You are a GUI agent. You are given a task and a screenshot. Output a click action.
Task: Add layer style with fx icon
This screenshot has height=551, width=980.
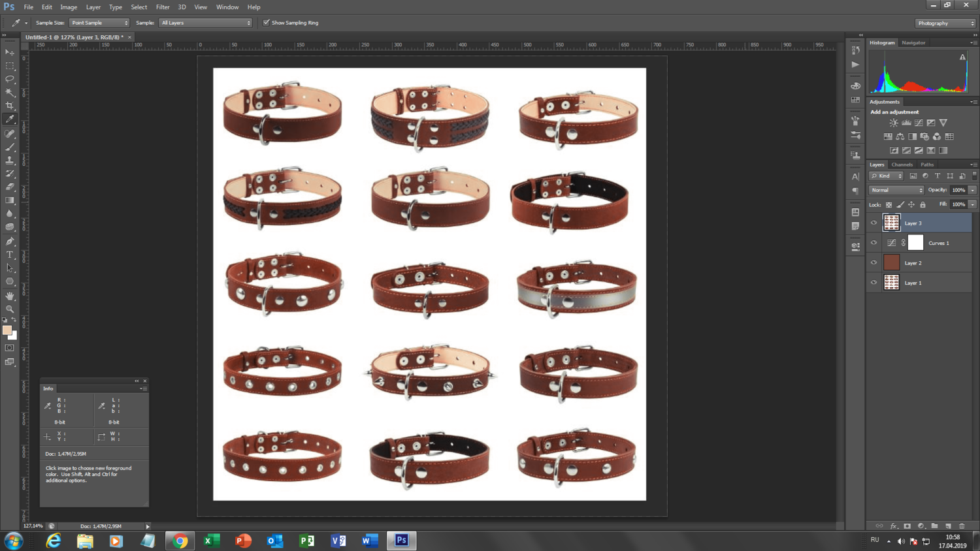point(893,526)
